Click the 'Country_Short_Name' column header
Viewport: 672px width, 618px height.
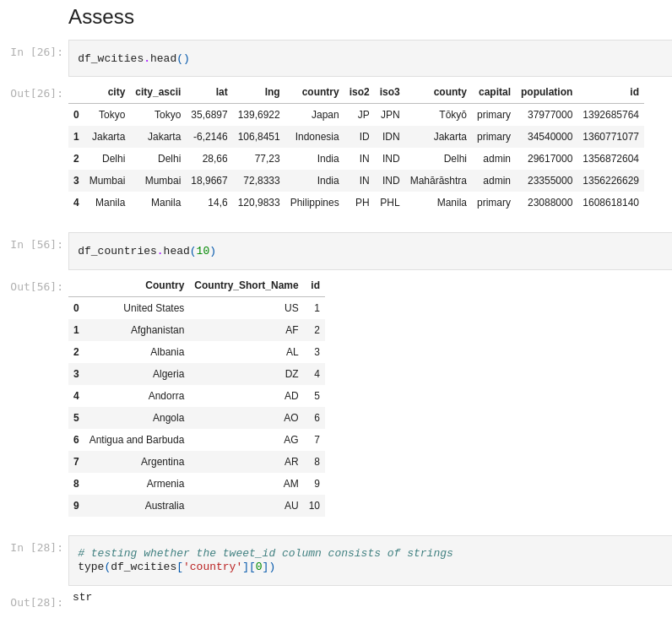tap(247, 285)
